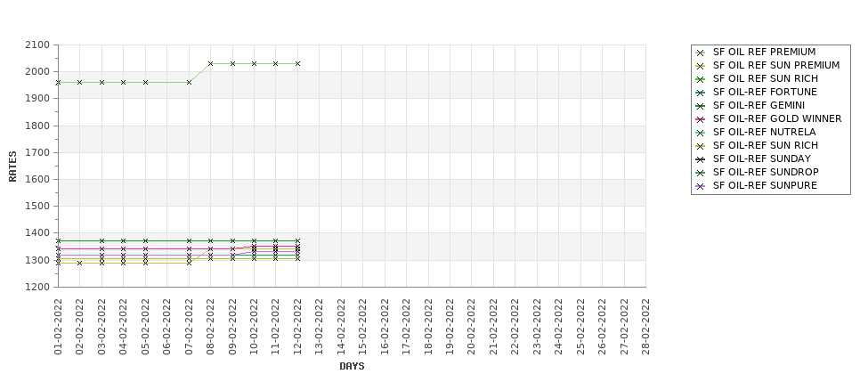The image size is (868, 382).
Task: Click the legend marker beside SF OIL-REF GOLD WINNER
Action: pyautogui.click(x=701, y=119)
